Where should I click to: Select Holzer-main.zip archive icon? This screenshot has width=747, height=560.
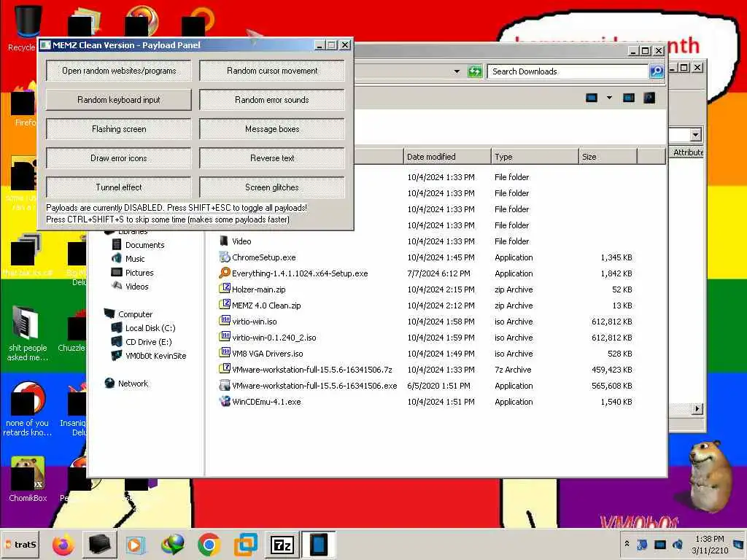225,289
